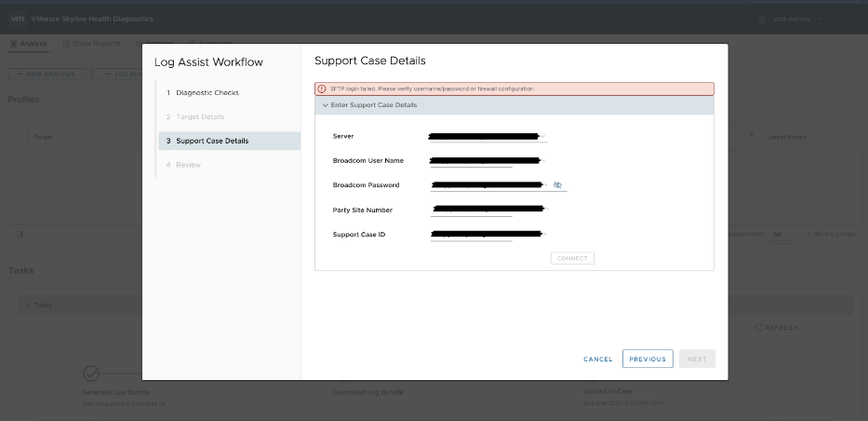
Task: Click the Broadcom Password input field
Action: (489, 185)
